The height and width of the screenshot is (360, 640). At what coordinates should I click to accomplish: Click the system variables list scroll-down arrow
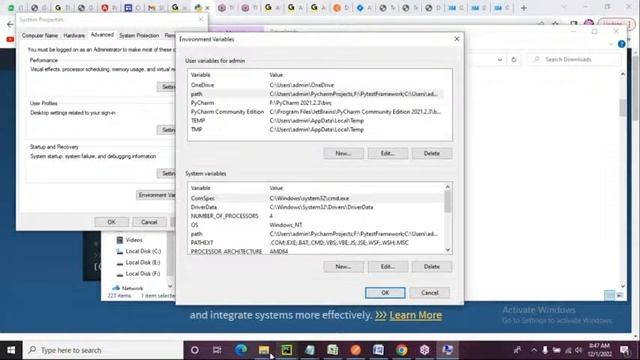coord(448,250)
